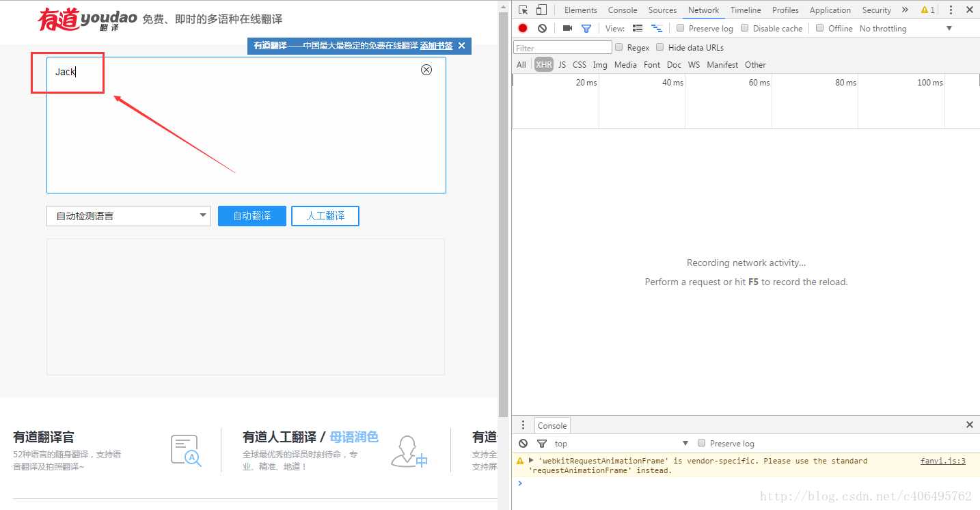
Task: Show more DevTools tabs chevron
Action: click(x=905, y=10)
